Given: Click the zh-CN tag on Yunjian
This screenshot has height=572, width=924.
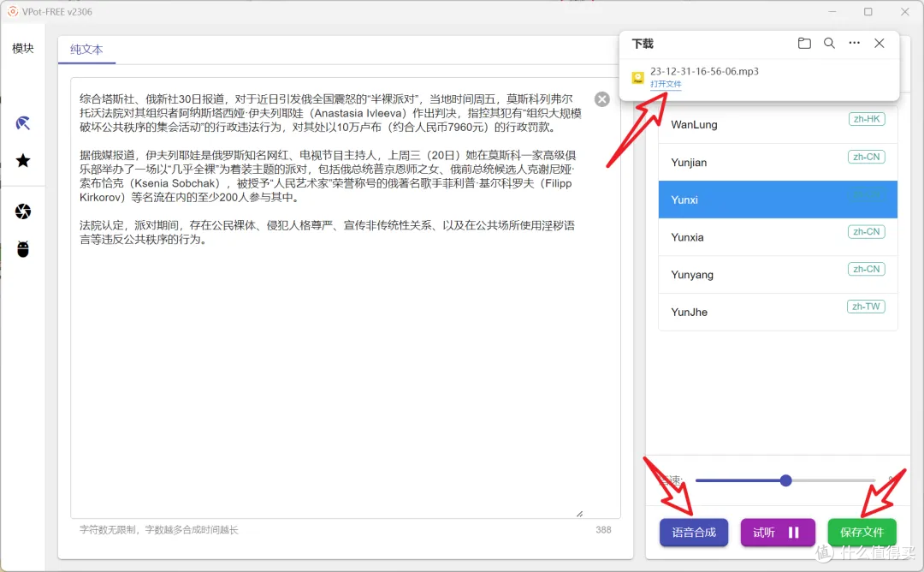Looking at the screenshot, I should point(866,157).
